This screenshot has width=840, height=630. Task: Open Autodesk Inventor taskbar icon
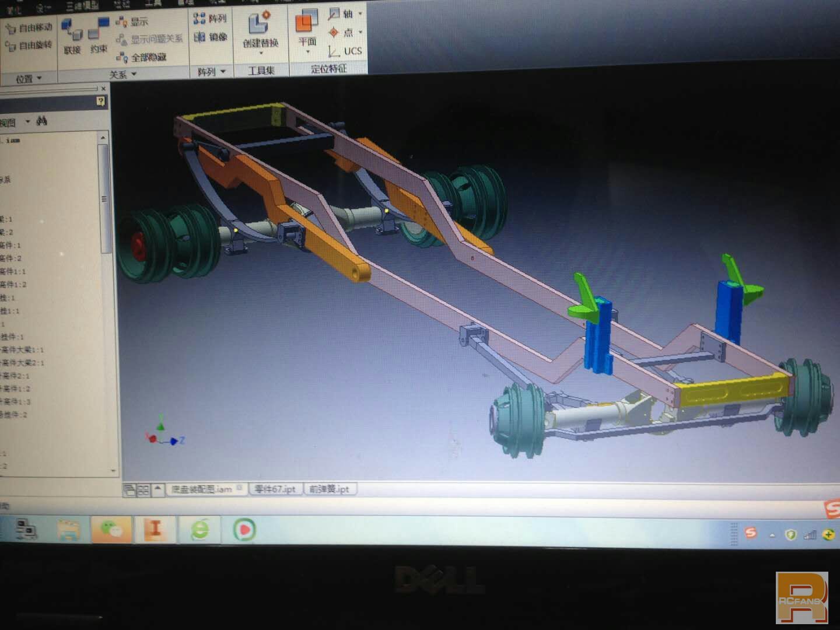(x=155, y=529)
